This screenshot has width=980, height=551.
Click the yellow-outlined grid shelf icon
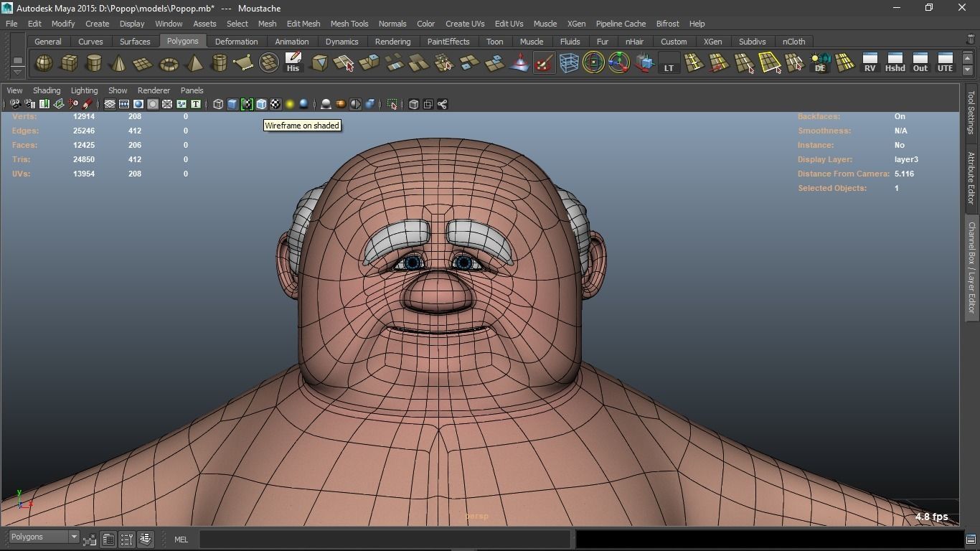point(770,63)
